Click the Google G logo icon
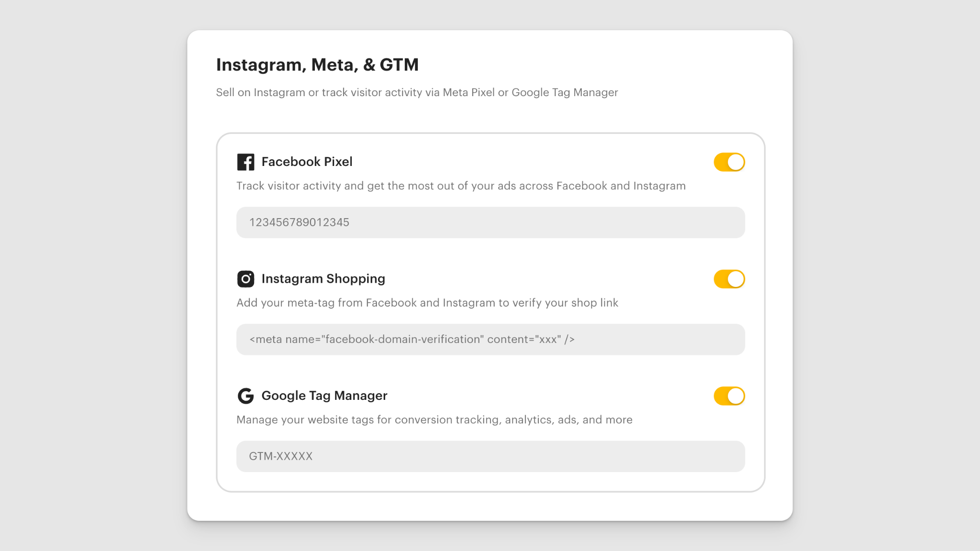 click(245, 396)
